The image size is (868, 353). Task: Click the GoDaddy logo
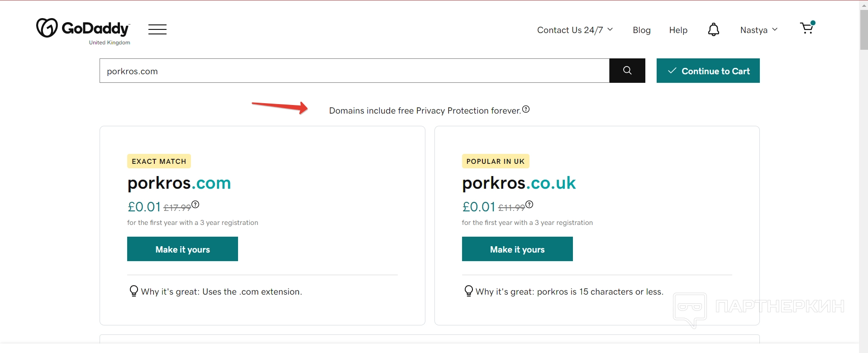83,29
